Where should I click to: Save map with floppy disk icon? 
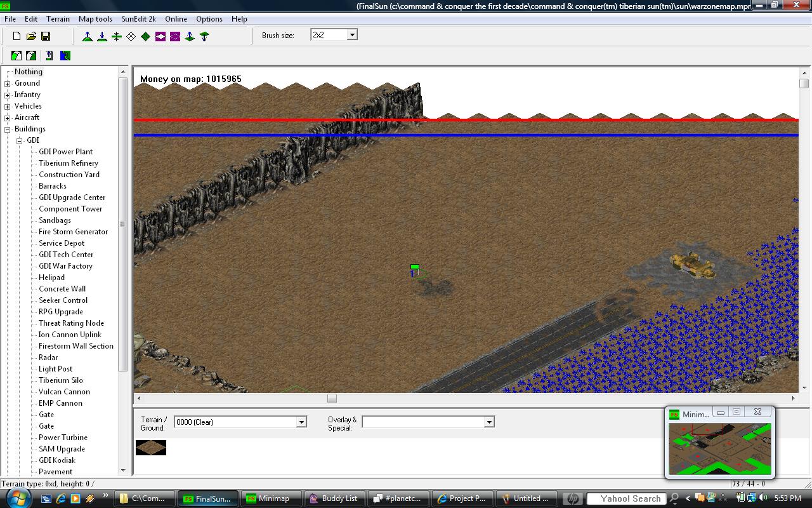[46, 36]
